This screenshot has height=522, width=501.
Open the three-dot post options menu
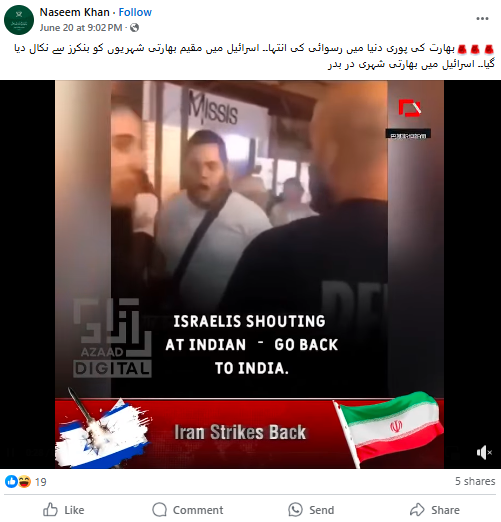click(482, 19)
